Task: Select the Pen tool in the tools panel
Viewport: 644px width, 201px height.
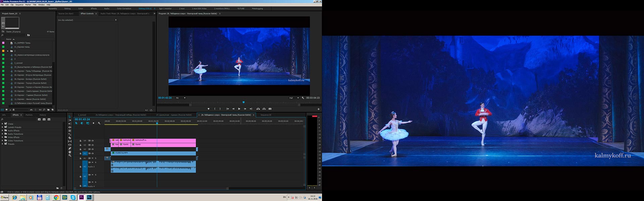Action: click(x=70, y=148)
